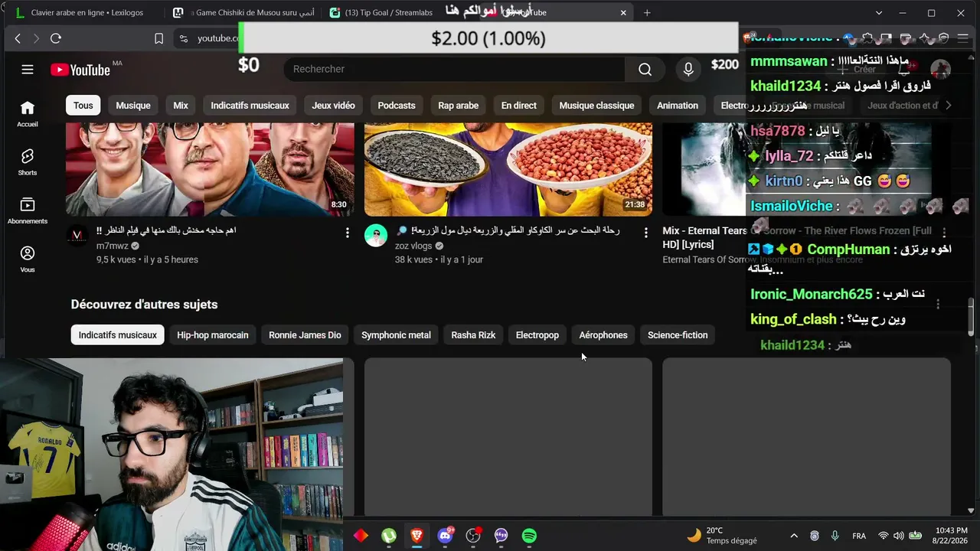Open OBS Studio from the taskbar
Image resolution: width=980 pixels, height=551 pixels.
coord(473,536)
